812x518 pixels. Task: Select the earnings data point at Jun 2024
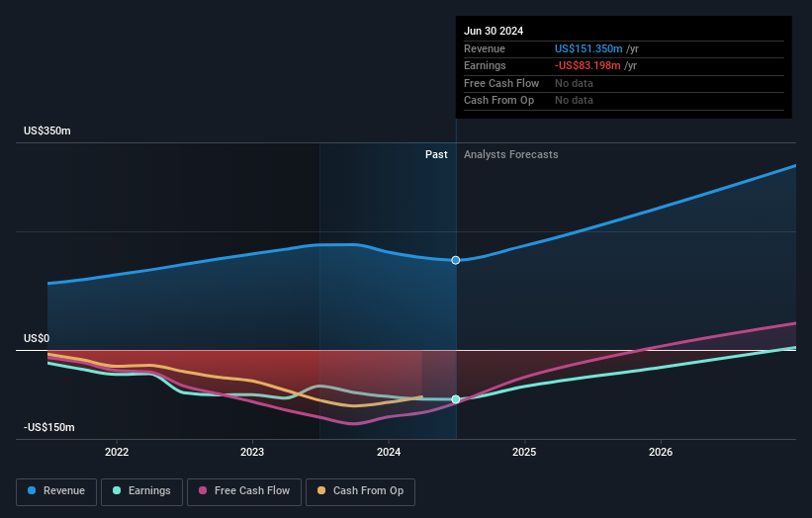point(456,399)
